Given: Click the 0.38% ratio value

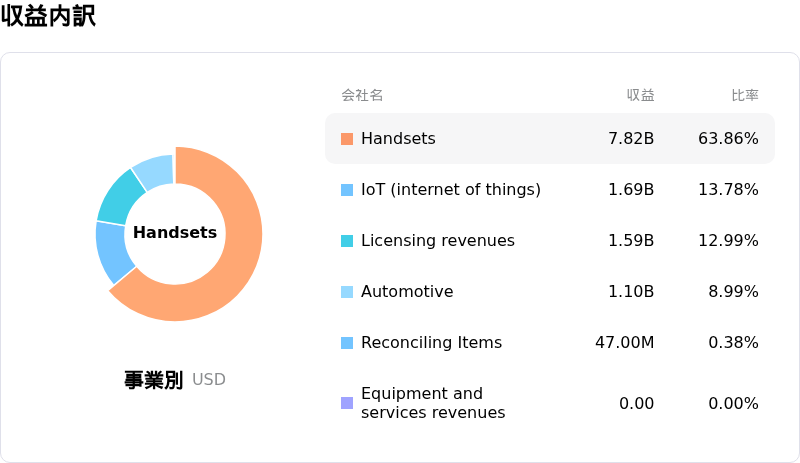Looking at the screenshot, I should click(733, 343).
